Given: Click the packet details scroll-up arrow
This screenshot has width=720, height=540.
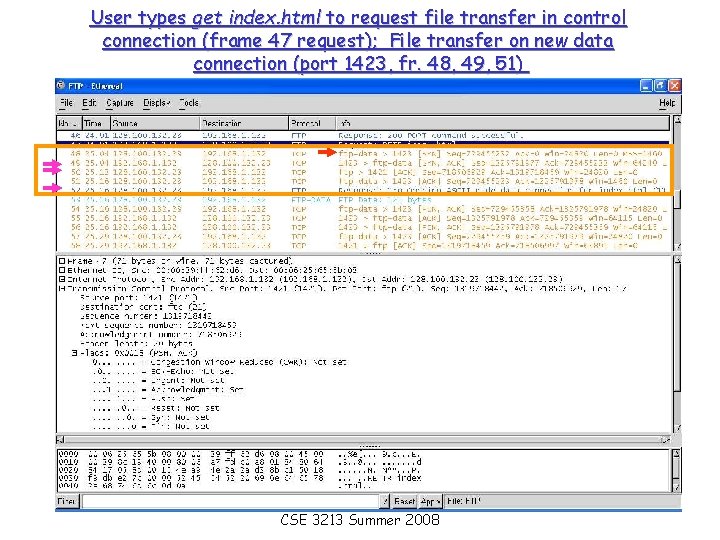Looking at the screenshot, I should click(677, 260).
